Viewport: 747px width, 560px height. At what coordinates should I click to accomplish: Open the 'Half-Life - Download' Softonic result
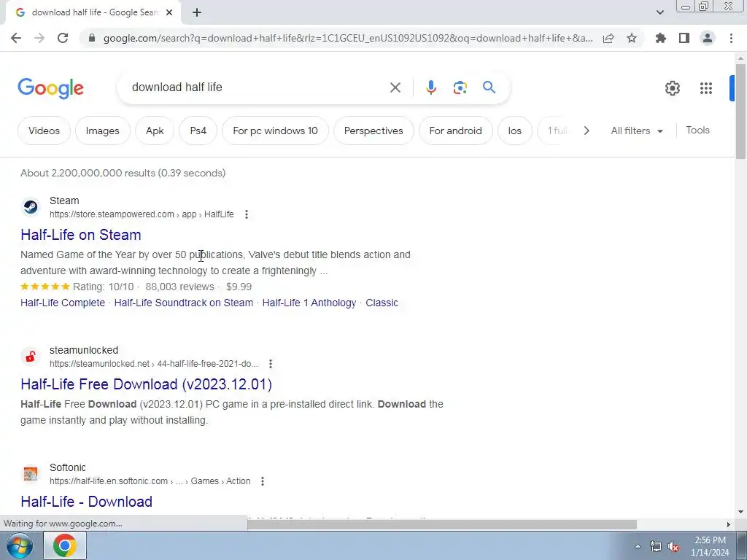coord(86,502)
